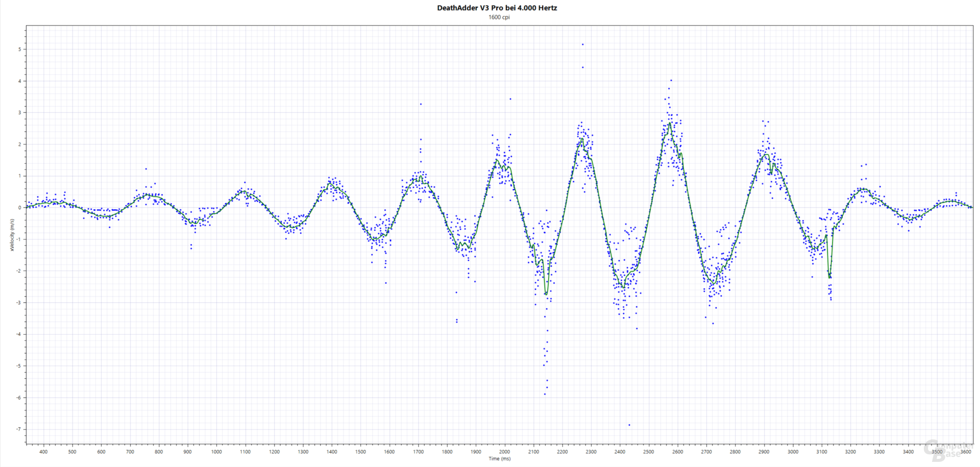Click the x-axis tick label '1000'
Image resolution: width=980 pixels, height=467 pixels.
click(x=216, y=452)
